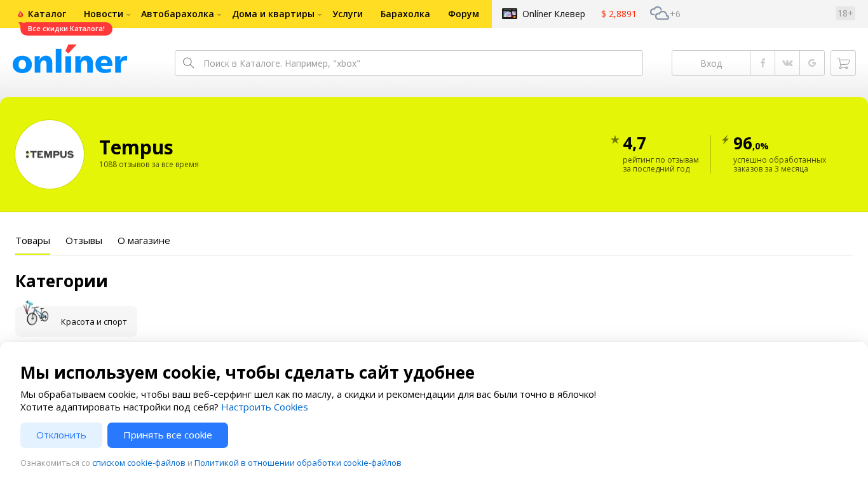Click the search magnifier icon

[188, 63]
